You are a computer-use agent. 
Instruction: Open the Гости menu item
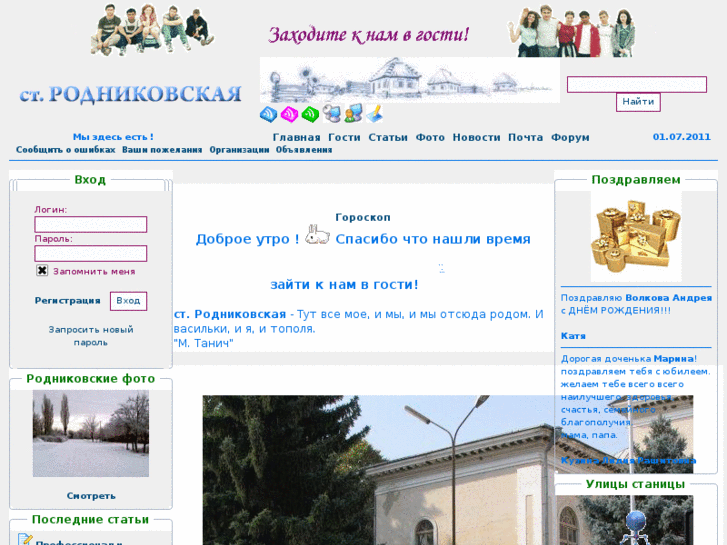coord(344,137)
